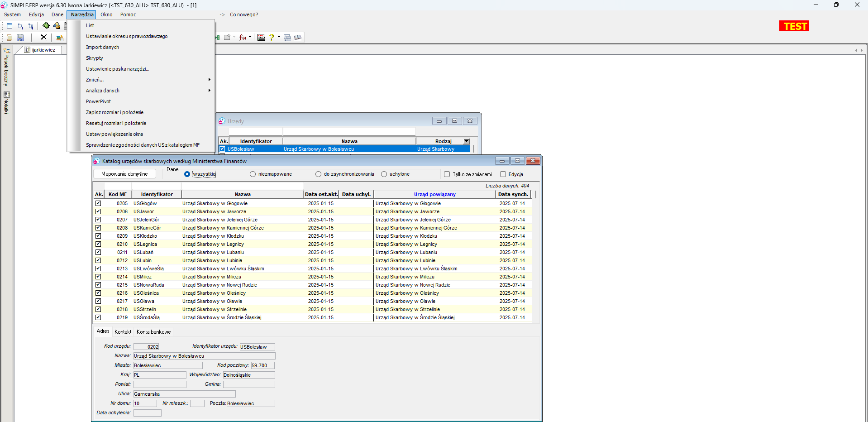Click the 'Ulica' input field with Garncarska
868x422 pixels.
point(184,394)
